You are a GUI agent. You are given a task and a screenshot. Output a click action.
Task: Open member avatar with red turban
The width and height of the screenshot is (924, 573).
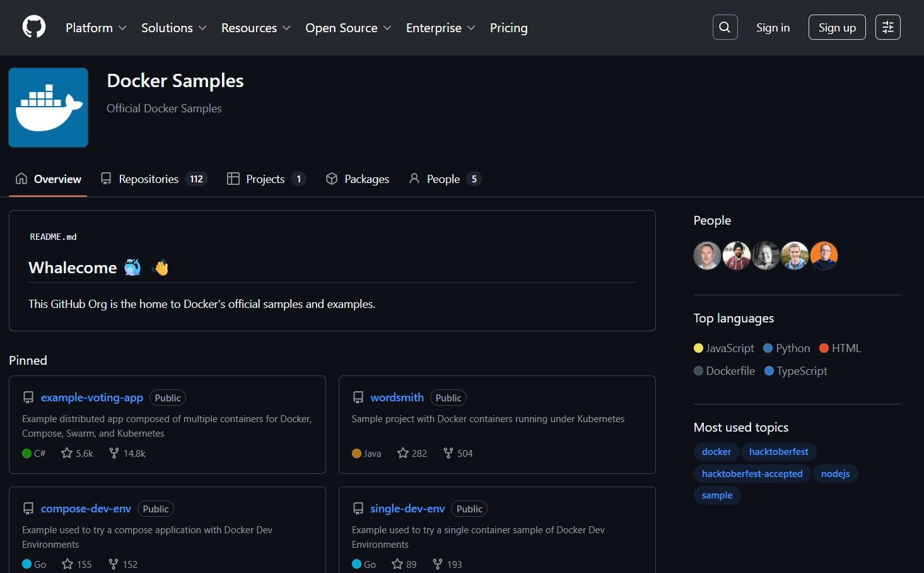point(736,256)
